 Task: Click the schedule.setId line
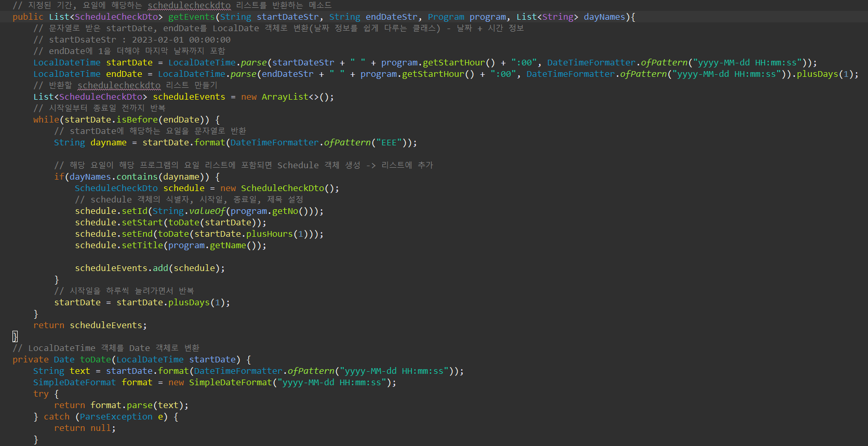point(199,211)
